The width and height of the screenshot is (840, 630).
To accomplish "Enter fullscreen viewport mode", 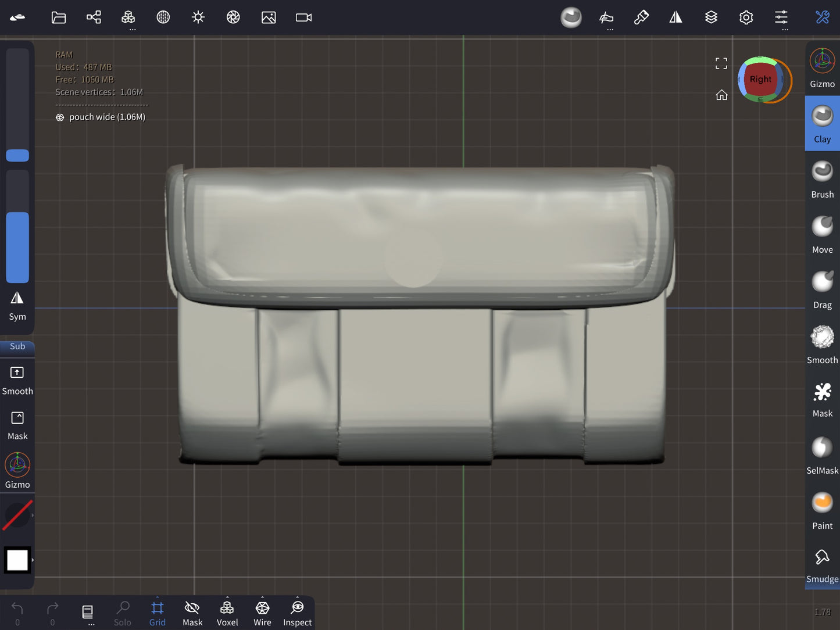I will 721,63.
